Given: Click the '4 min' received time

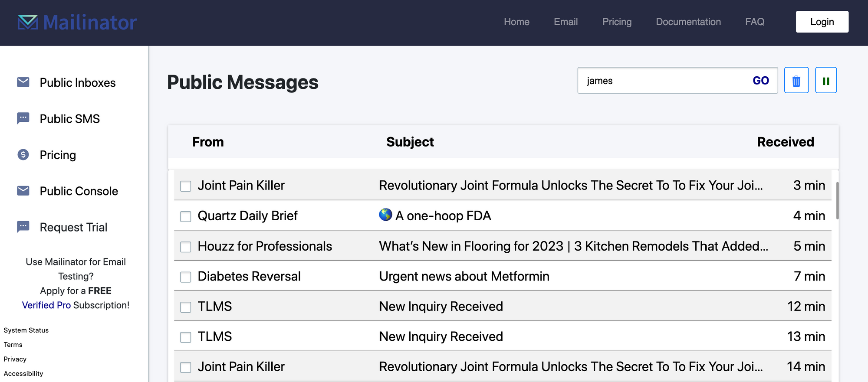Looking at the screenshot, I should [x=809, y=215].
